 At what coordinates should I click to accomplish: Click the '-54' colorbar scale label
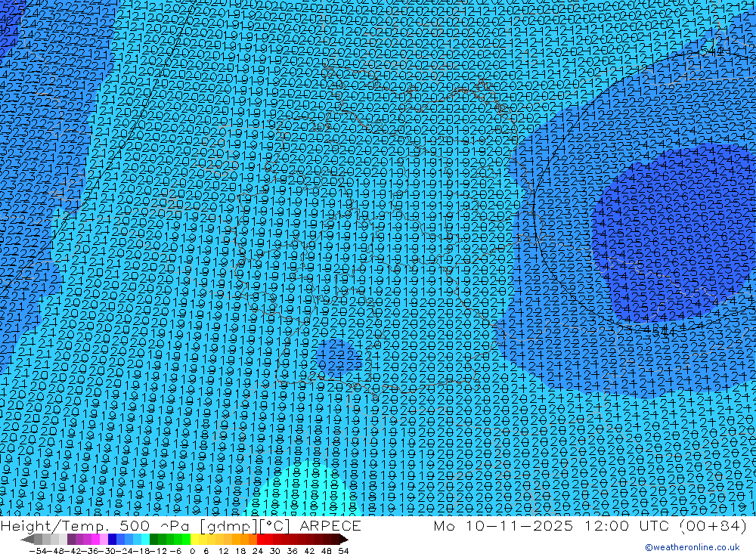pyautogui.click(x=38, y=551)
